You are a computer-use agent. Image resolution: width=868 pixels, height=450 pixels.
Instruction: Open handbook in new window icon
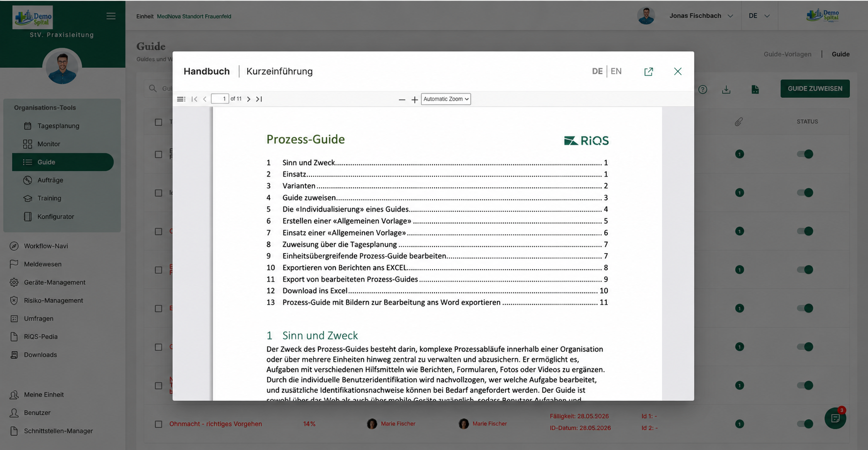tap(648, 72)
